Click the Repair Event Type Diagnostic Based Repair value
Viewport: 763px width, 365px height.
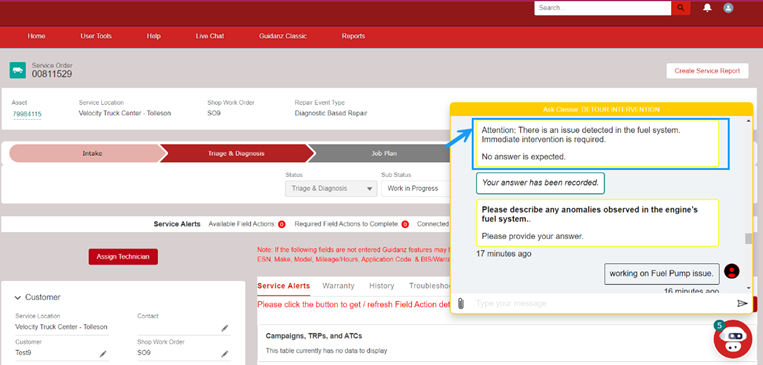click(331, 113)
